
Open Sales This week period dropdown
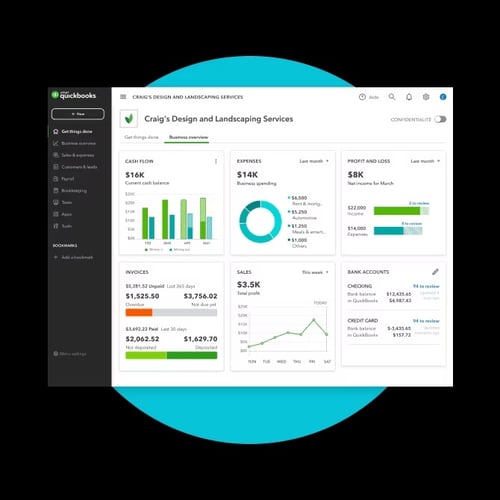[x=315, y=272]
